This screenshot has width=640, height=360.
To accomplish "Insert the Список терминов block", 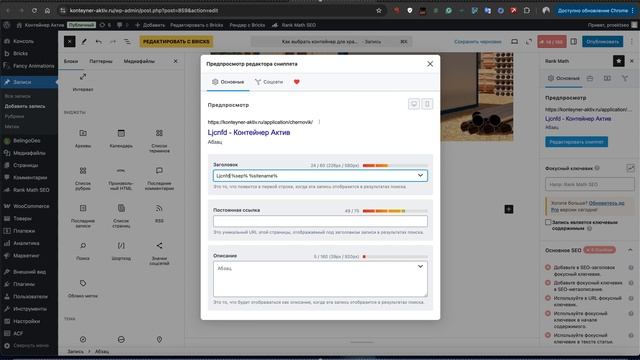I will (x=159, y=141).
